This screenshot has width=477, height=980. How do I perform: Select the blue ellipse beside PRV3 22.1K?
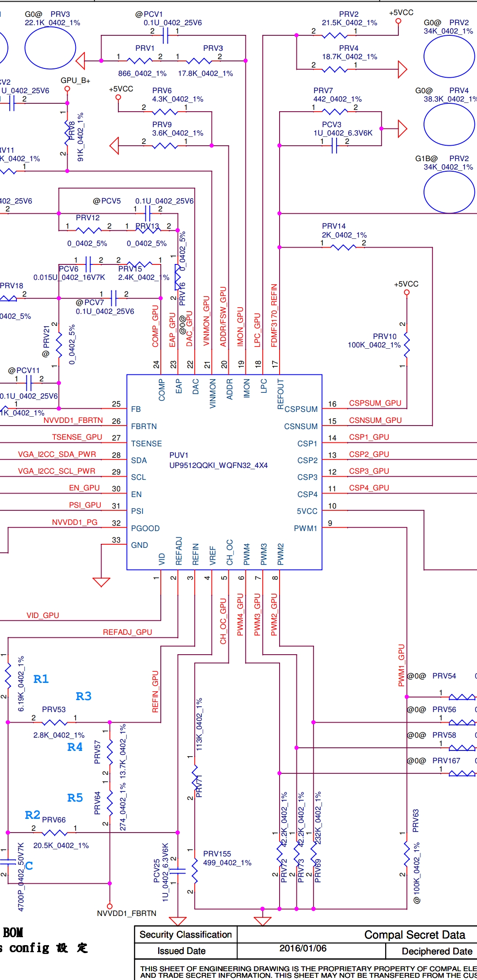click(50, 48)
